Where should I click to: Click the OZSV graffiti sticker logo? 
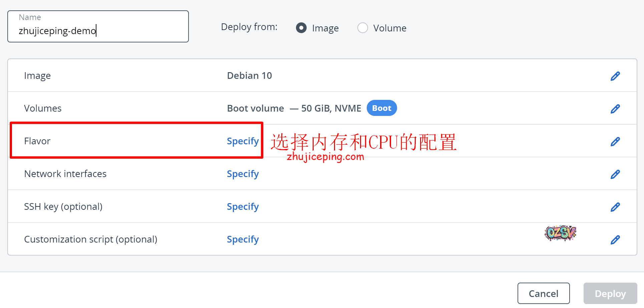pos(561,233)
